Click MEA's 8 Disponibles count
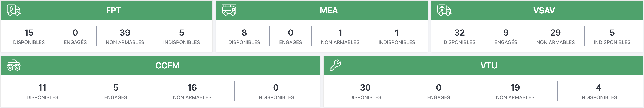Screen dimensions: 644x108 coord(244,33)
